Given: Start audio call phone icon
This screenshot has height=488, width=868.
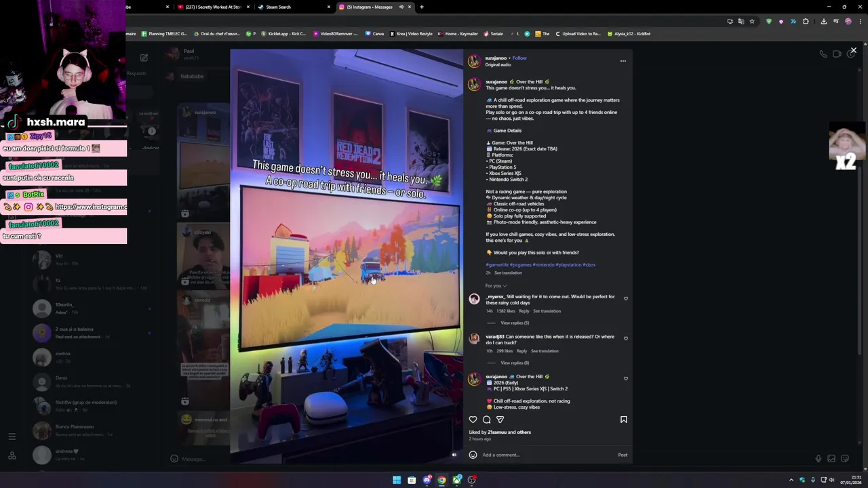Looking at the screenshot, I should click(x=823, y=54).
